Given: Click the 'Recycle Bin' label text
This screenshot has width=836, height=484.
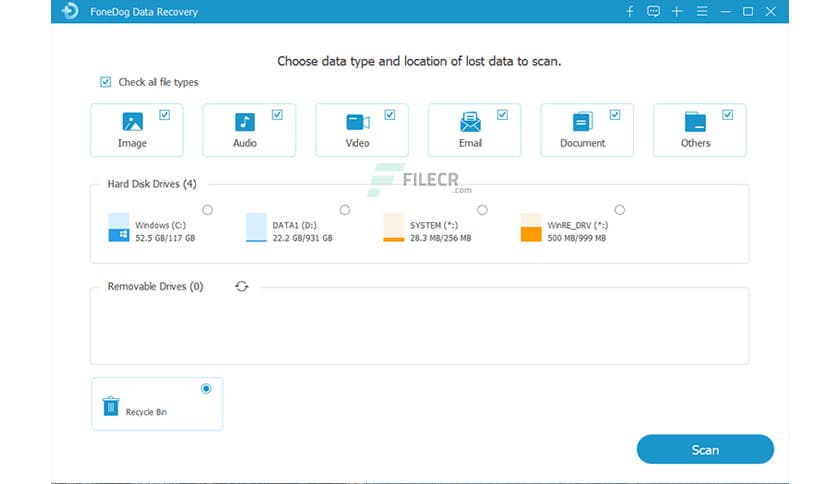Looking at the screenshot, I should 146,412.
